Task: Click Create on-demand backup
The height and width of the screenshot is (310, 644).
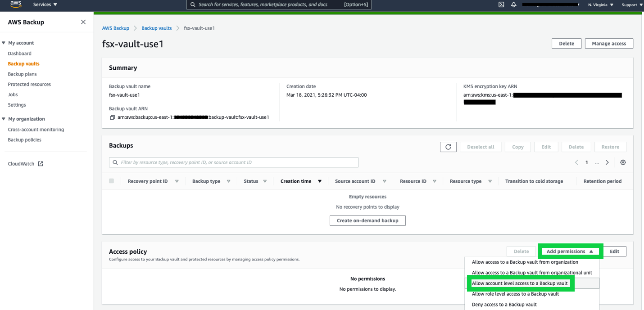Action: pyautogui.click(x=367, y=220)
